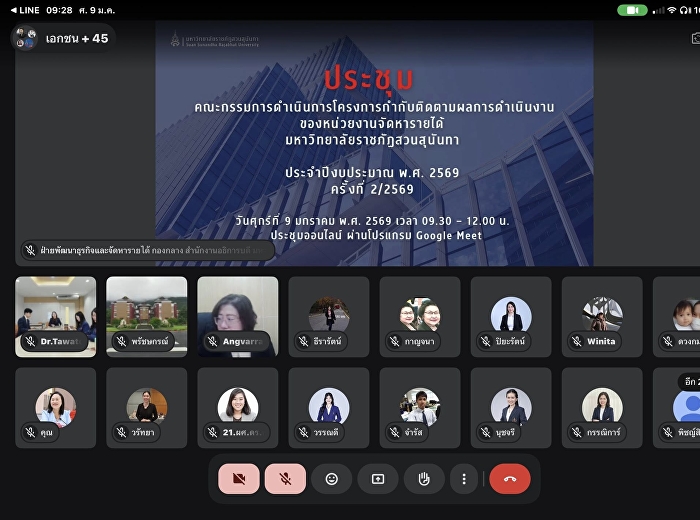This screenshot has width=700, height=520.
Task: Select the ธีรารัตน์ participant tile
Action: 329,316
